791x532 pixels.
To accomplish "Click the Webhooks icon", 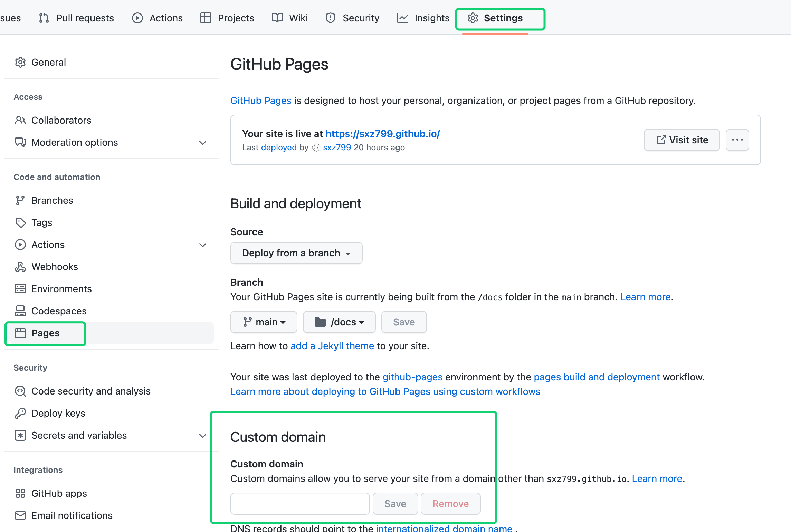I will coord(20,267).
